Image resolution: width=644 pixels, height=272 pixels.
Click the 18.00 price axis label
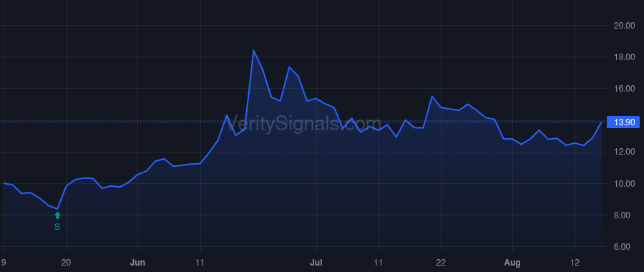tap(624, 57)
